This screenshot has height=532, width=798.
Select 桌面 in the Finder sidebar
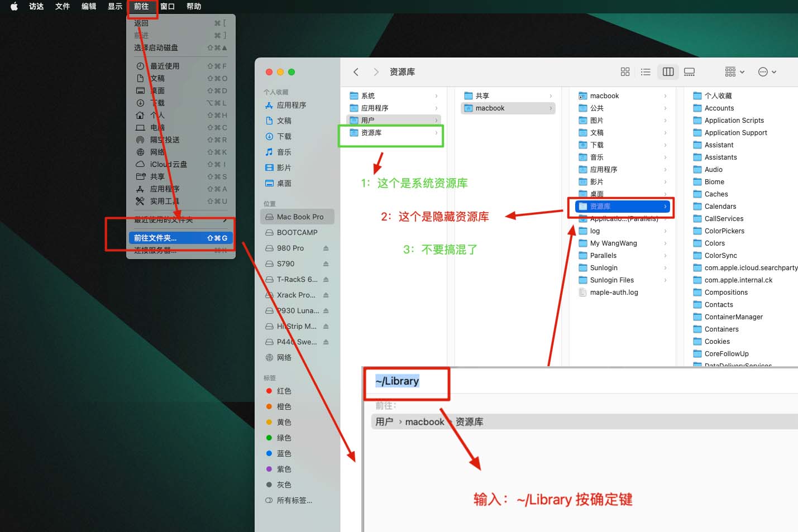point(283,183)
